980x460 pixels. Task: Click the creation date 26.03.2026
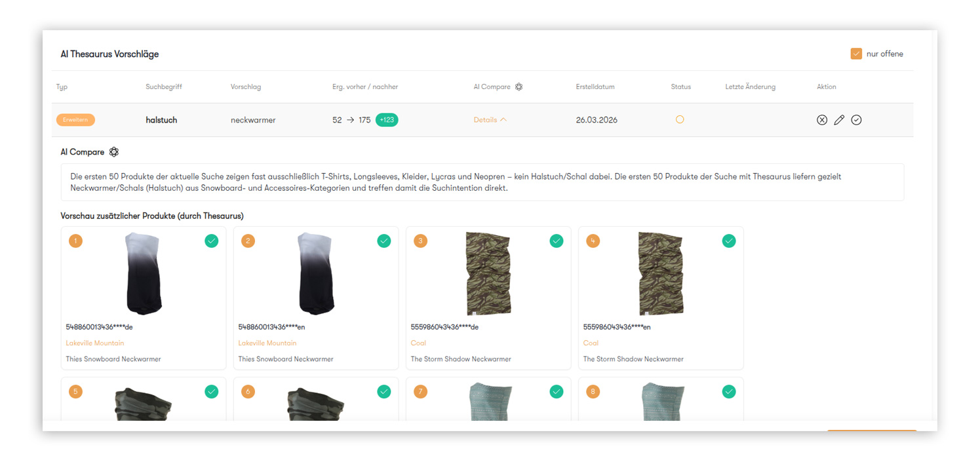pyautogui.click(x=597, y=120)
